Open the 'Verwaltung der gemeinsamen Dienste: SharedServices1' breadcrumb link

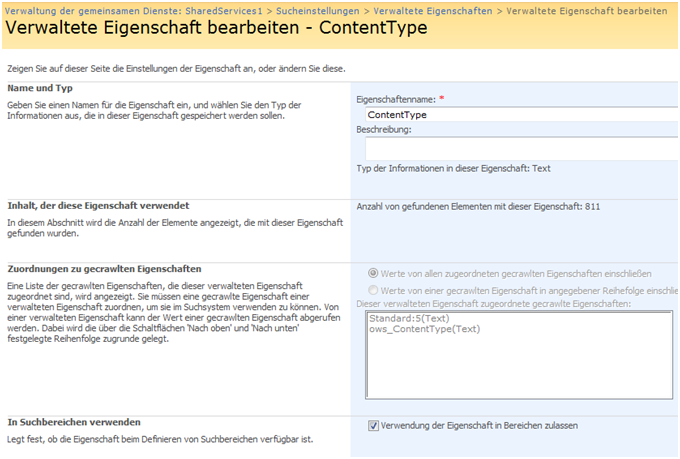134,11
